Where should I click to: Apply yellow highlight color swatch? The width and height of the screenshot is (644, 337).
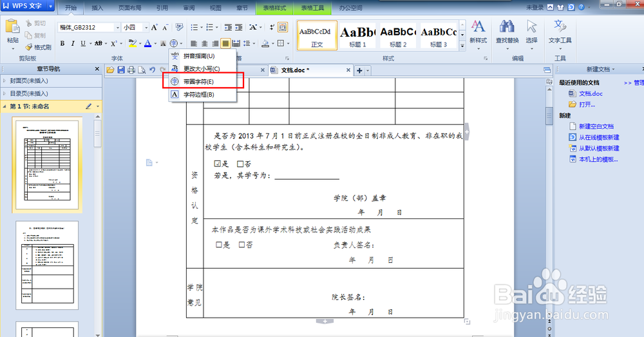133,43
